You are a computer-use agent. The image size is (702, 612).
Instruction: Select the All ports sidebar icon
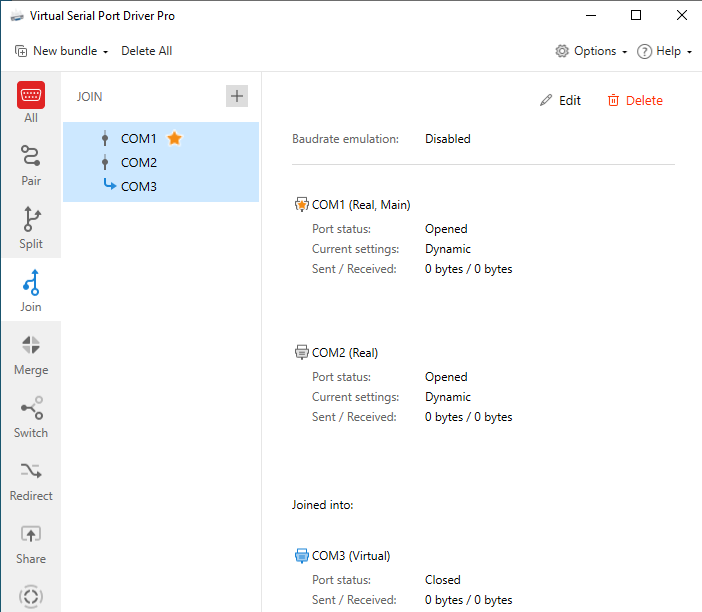pos(31,95)
